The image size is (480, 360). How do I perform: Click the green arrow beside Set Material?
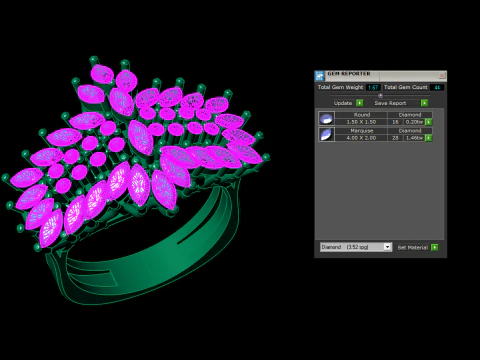point(434,247)
